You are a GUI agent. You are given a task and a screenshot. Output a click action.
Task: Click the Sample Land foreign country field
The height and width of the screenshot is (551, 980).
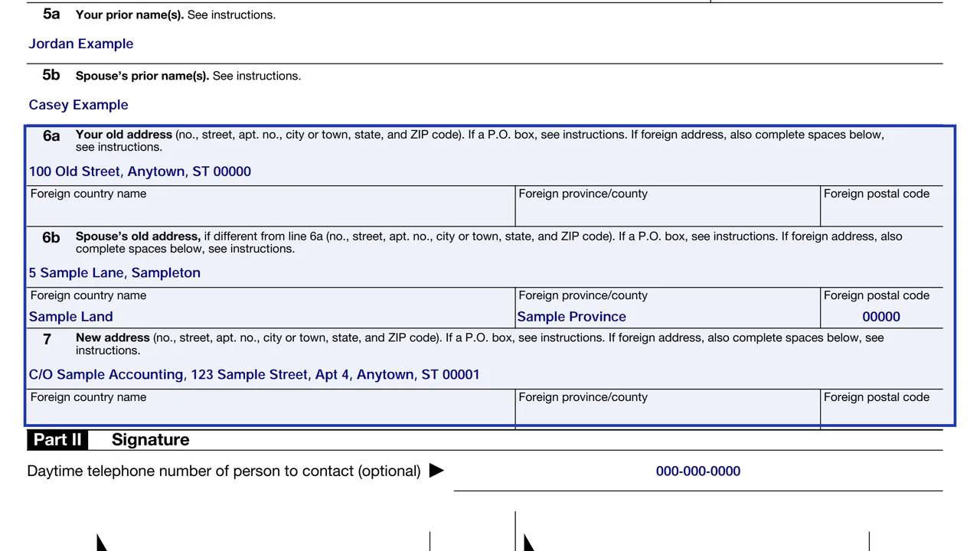[x=272, y=317]
